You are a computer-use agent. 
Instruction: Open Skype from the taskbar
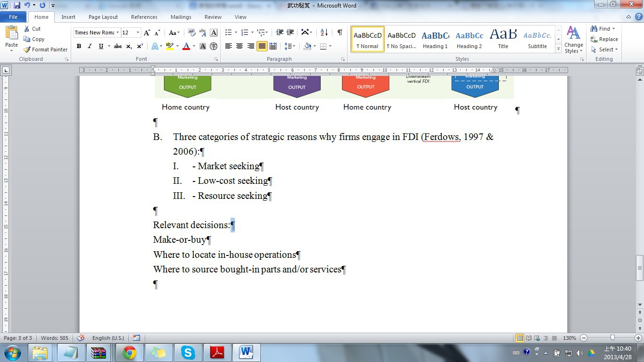[x=188, y=353]
